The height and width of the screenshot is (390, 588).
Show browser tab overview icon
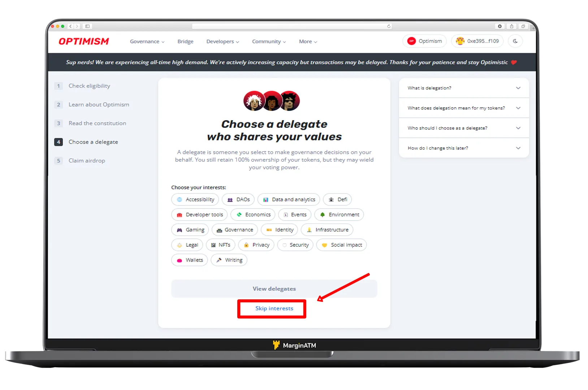coord(523,26)
